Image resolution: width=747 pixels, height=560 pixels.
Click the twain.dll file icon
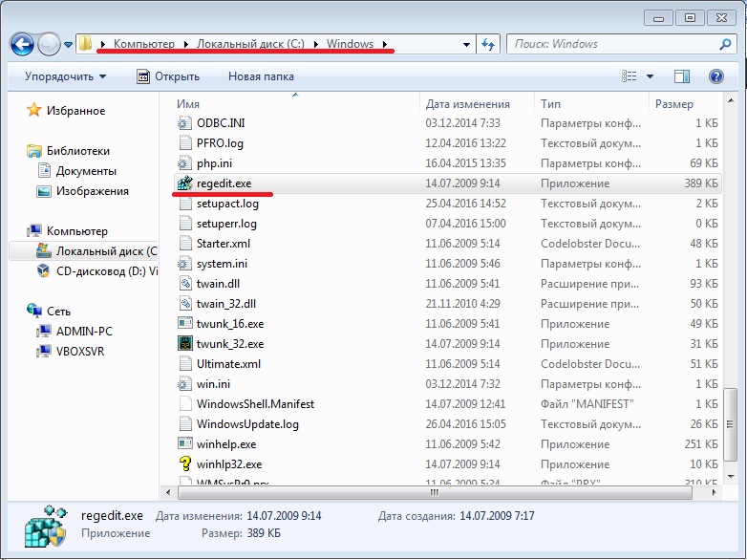(185, 284)
